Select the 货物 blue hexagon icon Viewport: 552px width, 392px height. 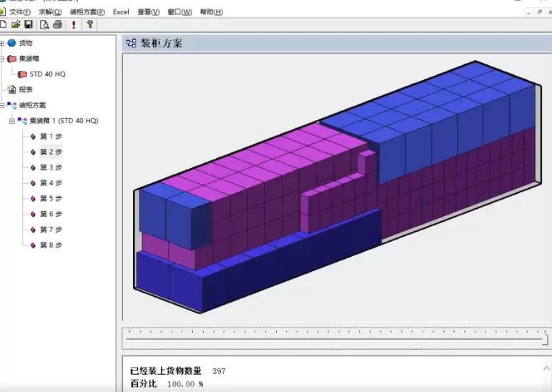(12, 43)
